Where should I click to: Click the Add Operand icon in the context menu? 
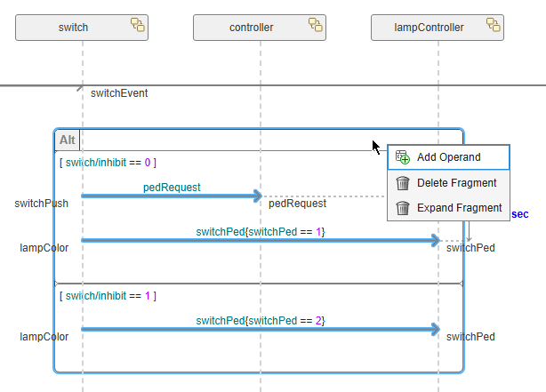point(403,157)
